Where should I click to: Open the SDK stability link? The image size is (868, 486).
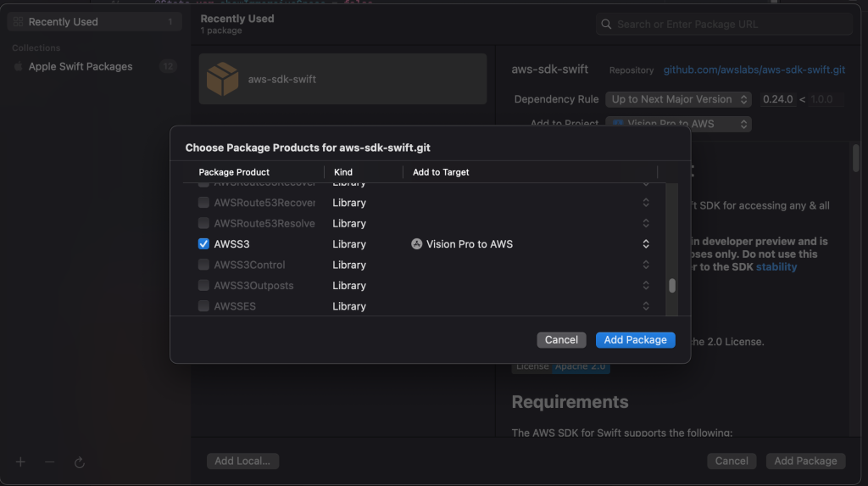(x=776, y=266)
